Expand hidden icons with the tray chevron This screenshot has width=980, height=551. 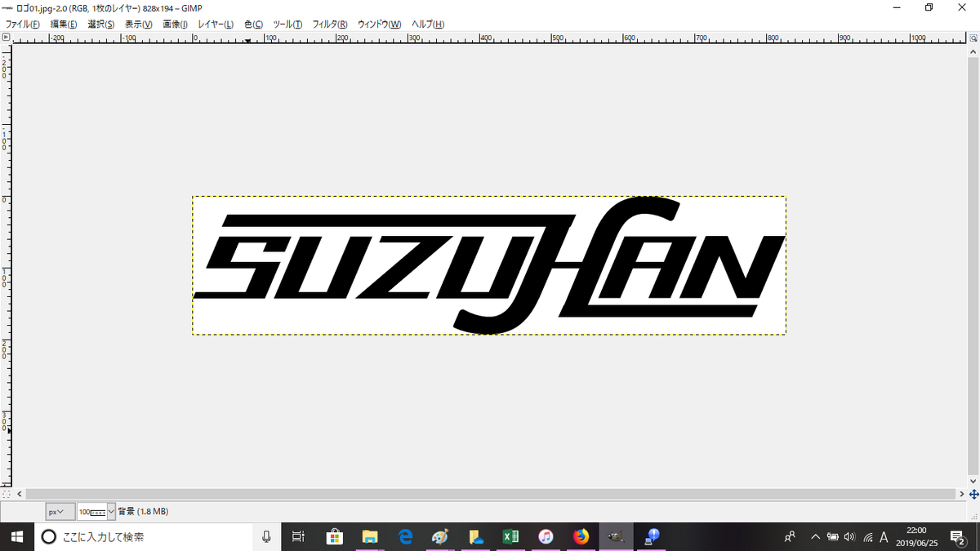(816, 537)
